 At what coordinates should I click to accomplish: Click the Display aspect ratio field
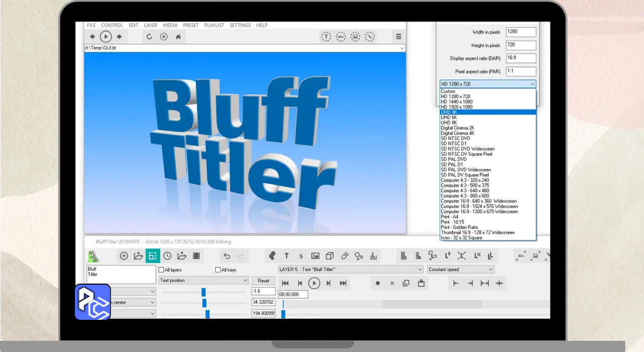[521, 58]
